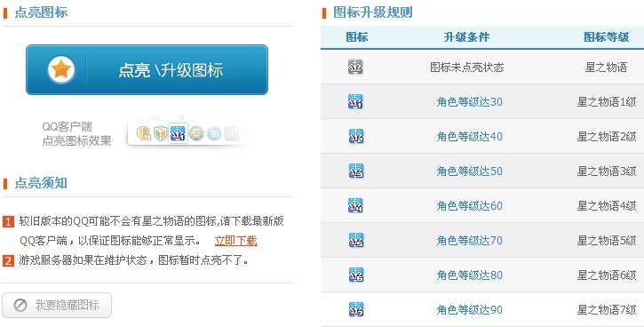Click the 星之物语7级 cell
Image resolution: width=644 pixels, height=327 pixels.
pos(607,310)
